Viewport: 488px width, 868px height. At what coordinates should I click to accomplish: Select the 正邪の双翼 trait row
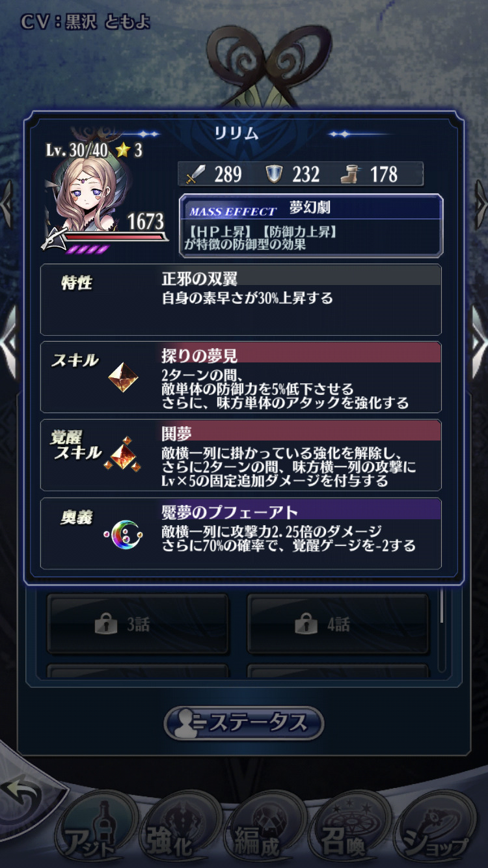pyautogui.click(x=241, y=300)
